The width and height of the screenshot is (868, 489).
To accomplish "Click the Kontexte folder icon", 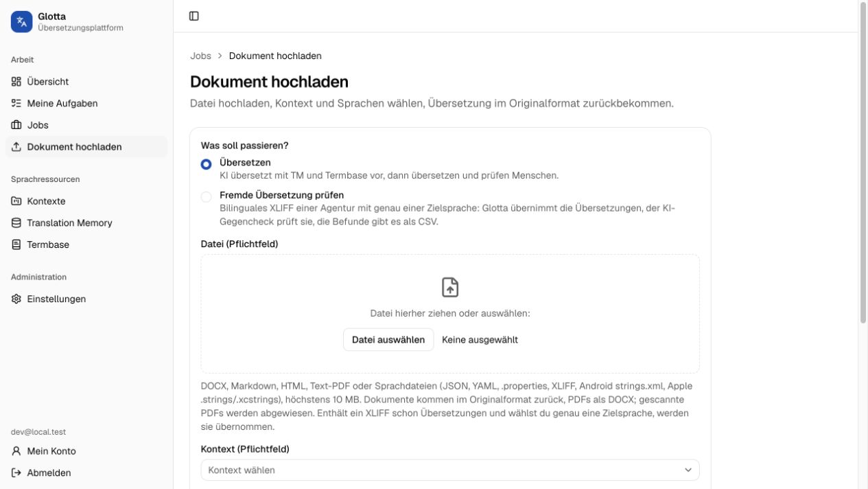I will point(16,201).
